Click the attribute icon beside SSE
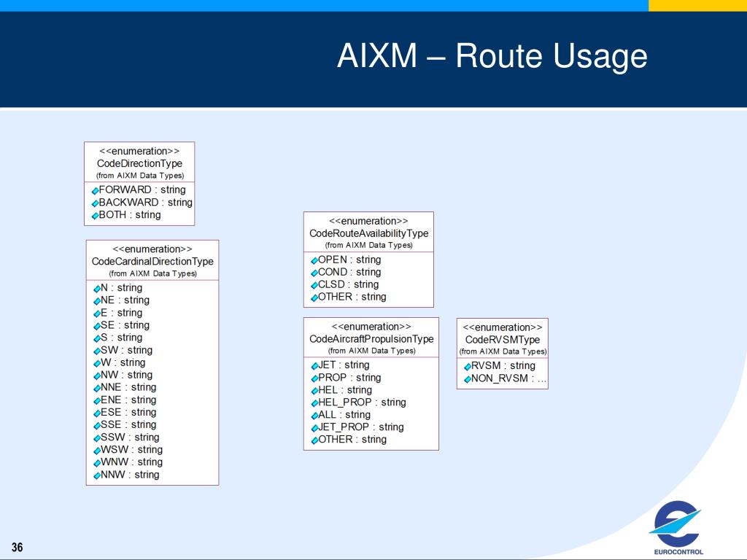This screenshot has width=747, height=560. tap(97, 426)
